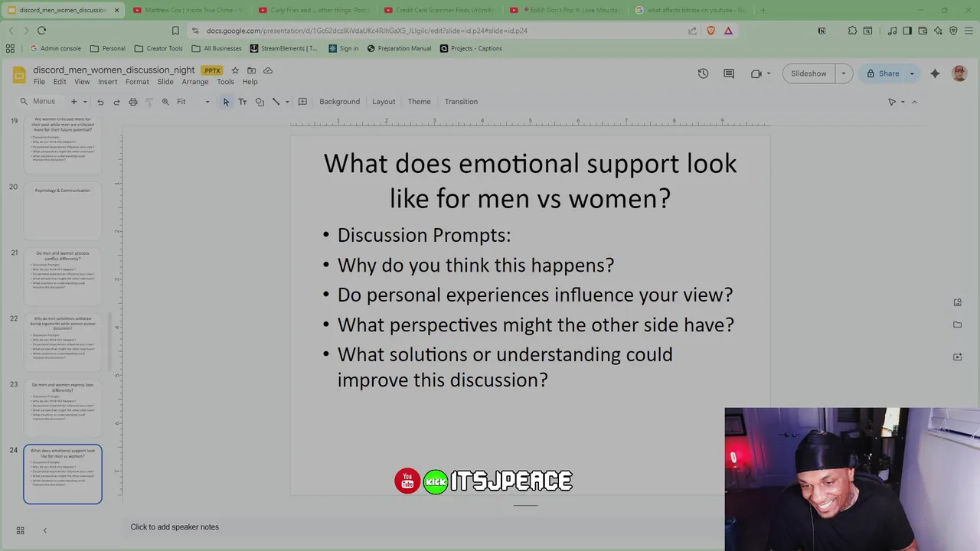The height and width of the screenshot is (551, 980).
Task: Click the Slides home logo
Action: point(19,75)
